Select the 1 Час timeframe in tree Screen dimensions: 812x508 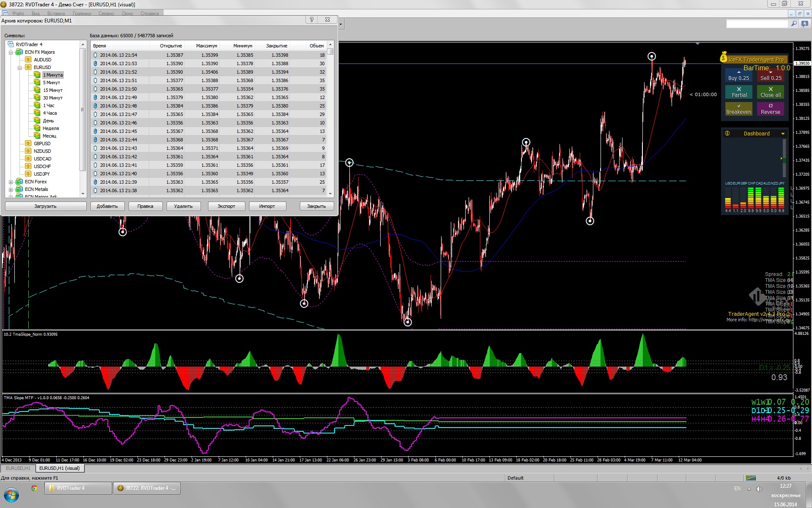pyautogui.click(x=49, y=105)
